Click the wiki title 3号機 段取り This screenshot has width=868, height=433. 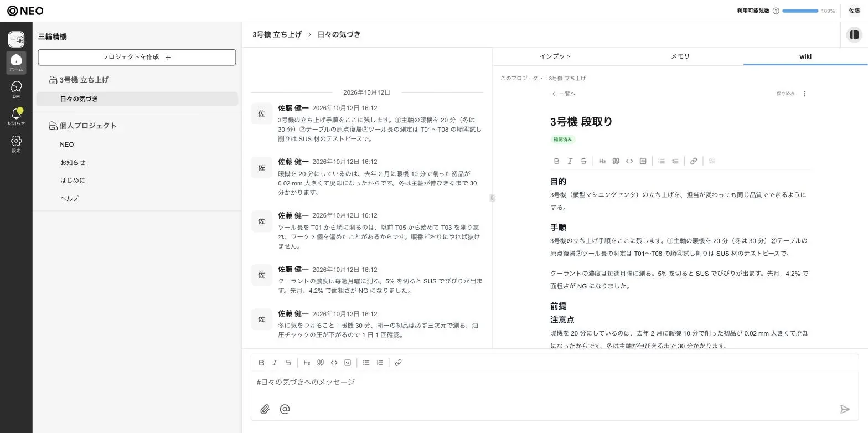click(x=581, y=122)
